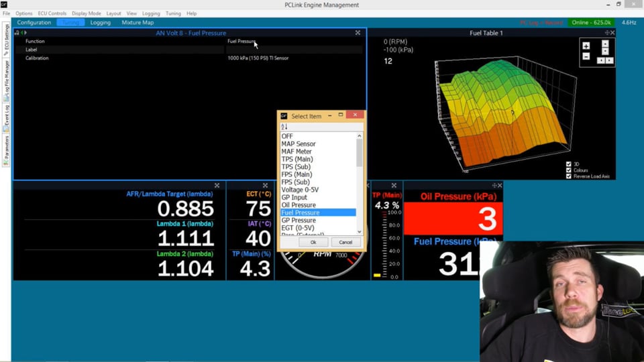Click Cancel in Select Item dialog

345,242
